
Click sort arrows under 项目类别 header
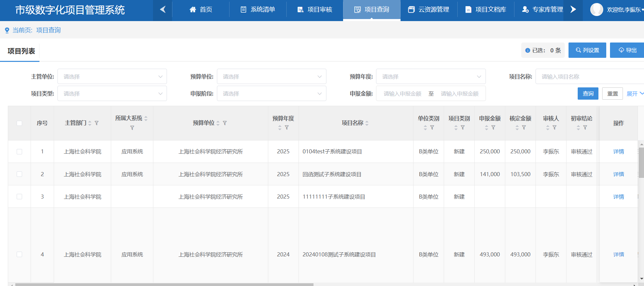[x=456, y=128]
